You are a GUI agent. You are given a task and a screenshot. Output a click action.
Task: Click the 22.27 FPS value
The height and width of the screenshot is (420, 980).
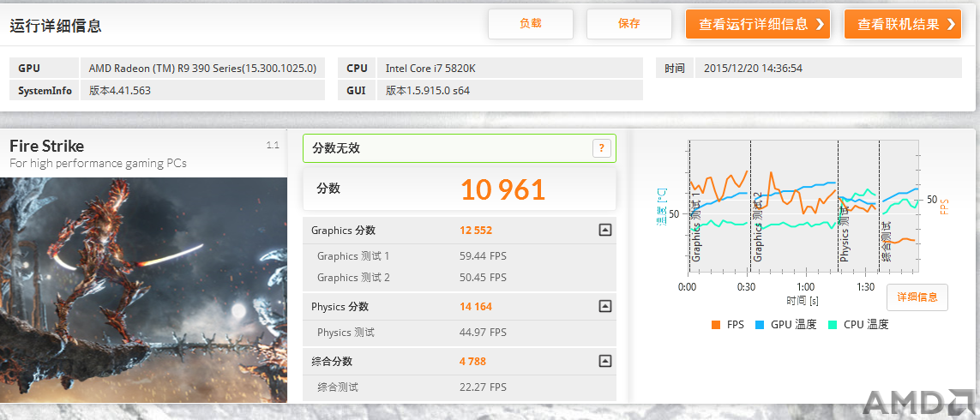tap(483, 387)
